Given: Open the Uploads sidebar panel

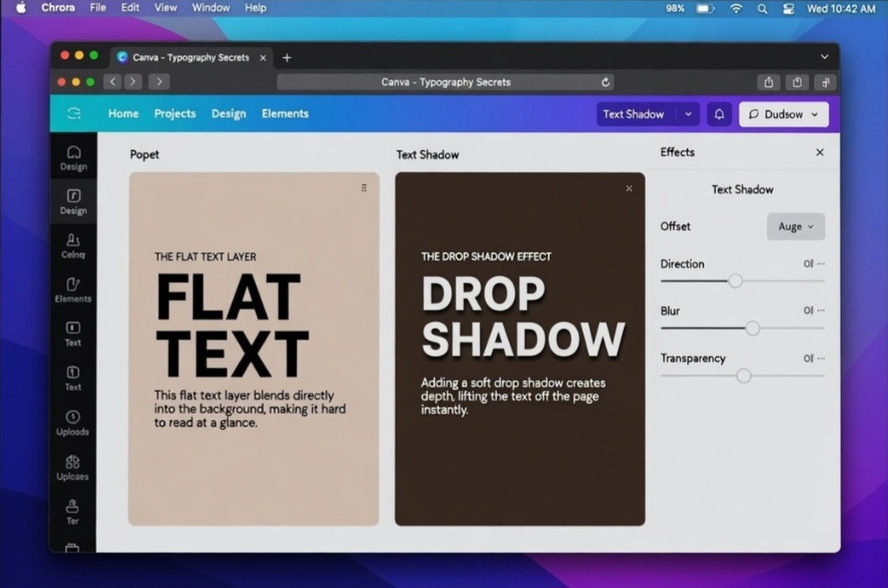Looking at the screenshot, I should (x=72, y=423).
